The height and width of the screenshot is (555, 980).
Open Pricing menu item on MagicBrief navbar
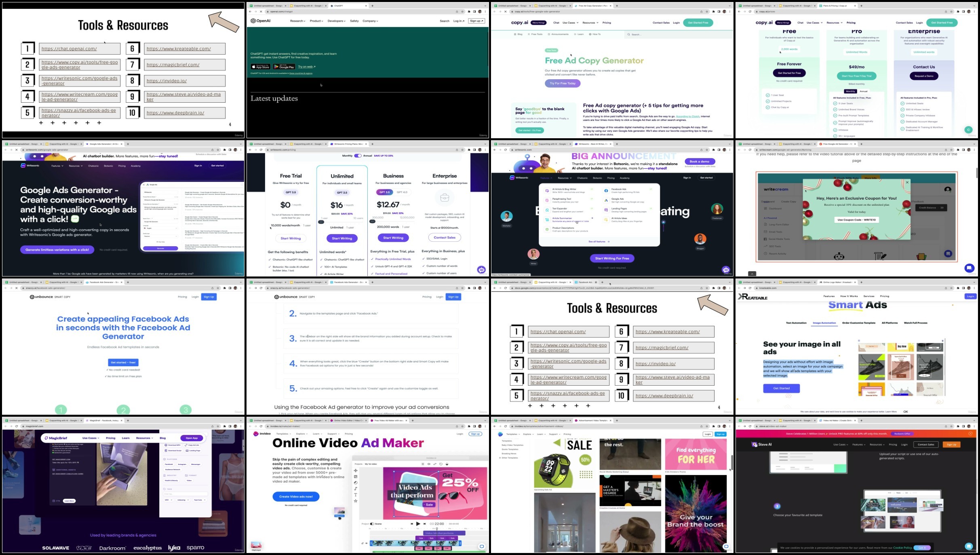click(x=110, y=438)
